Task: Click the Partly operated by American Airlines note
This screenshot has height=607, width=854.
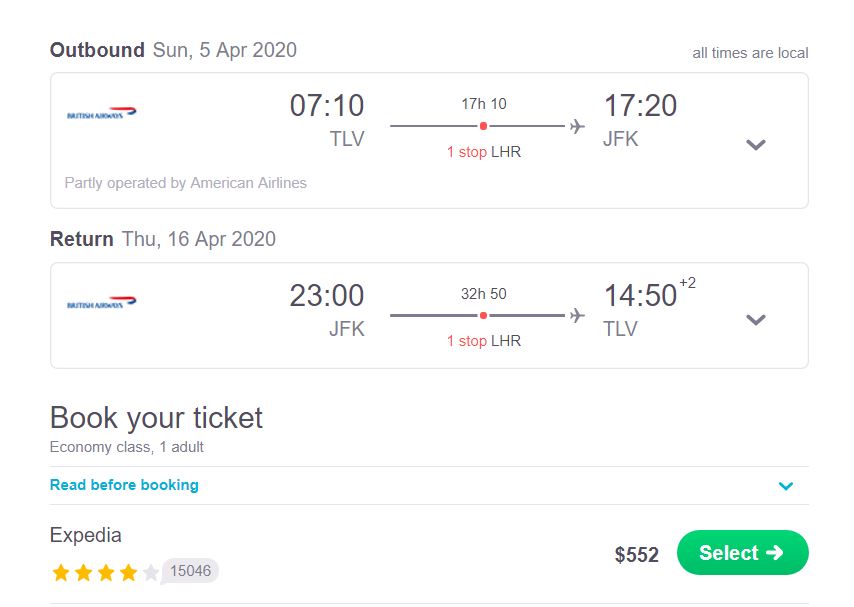Action: 186,183
